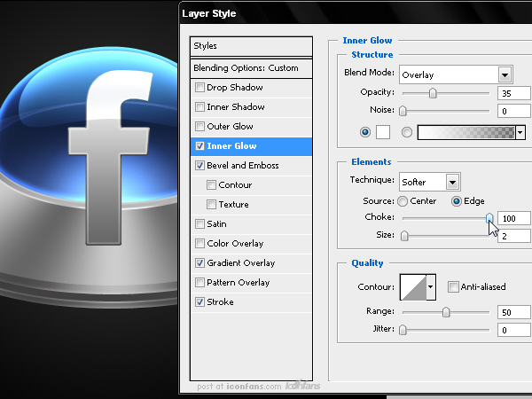Enable the Anti-aliased checkbox
This screenshot has width=532, height=399.
pos(453,286)
